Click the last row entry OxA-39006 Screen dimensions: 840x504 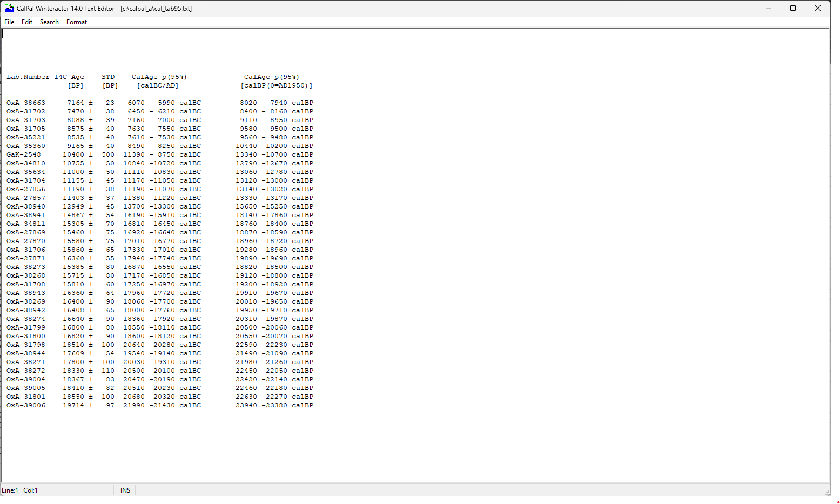(26, 406)
